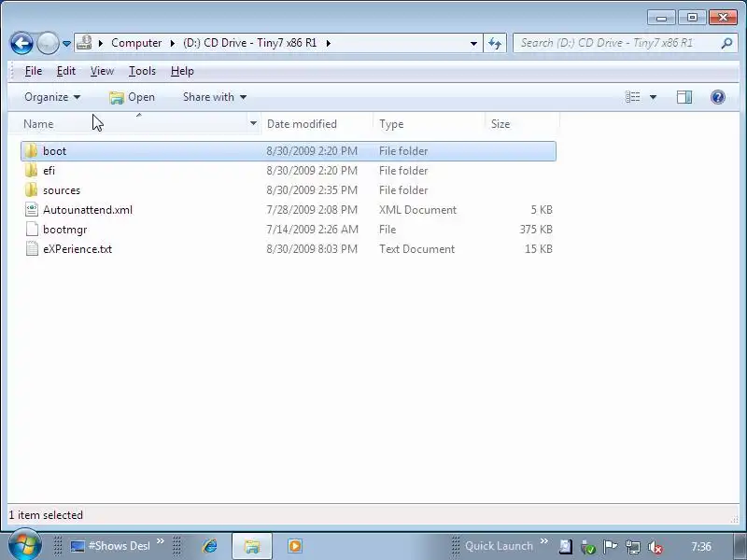Click the sources folder icon

coord(32,190)
